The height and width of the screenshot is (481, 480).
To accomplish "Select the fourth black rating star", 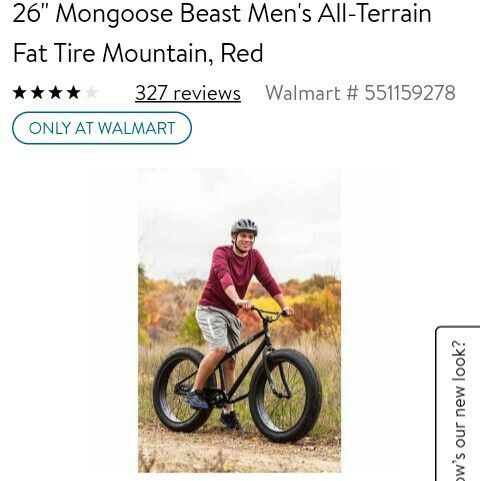I will [73, 92].
